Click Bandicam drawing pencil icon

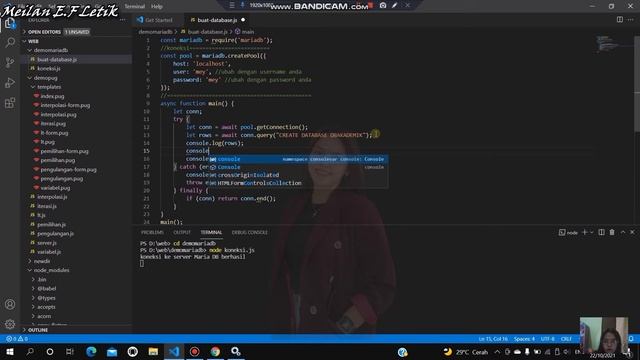tap(395, 5)
